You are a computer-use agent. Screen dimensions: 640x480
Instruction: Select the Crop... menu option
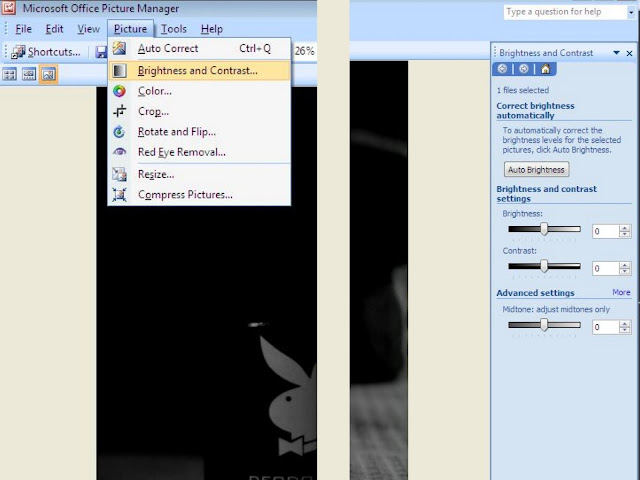tap(199, 111)
